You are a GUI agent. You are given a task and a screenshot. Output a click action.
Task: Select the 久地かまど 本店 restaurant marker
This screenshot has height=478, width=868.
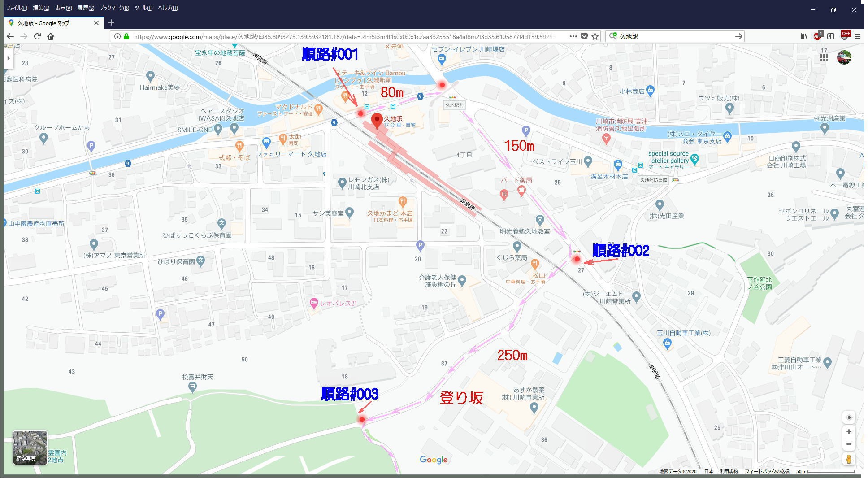[x=402, y=201]
